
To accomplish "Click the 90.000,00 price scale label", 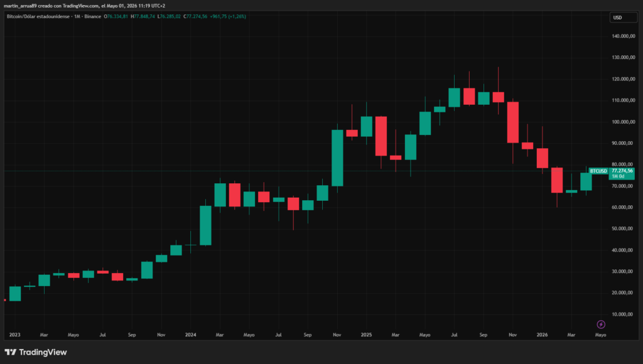I will pos(622,143).
